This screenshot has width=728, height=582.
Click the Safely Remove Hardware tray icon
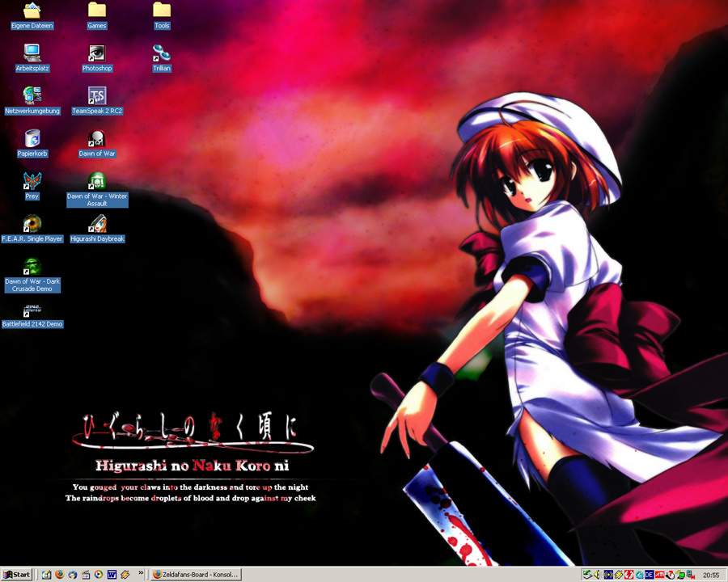587,575
